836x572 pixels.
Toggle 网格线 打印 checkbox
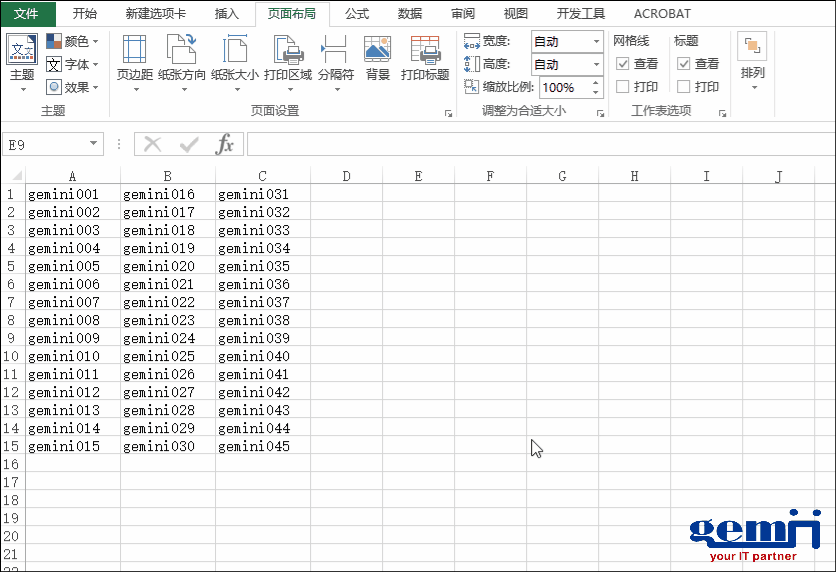(x=622, y=86)
